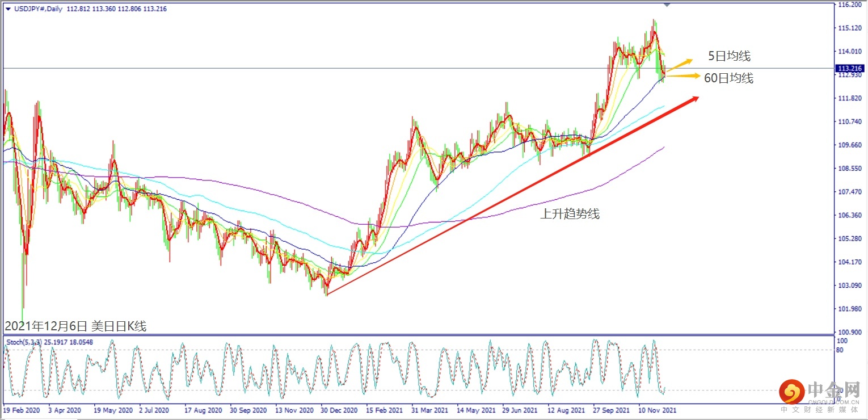868x420 pixels.
Task: Click the 116.200 price scale label
Action: point(850,5)
